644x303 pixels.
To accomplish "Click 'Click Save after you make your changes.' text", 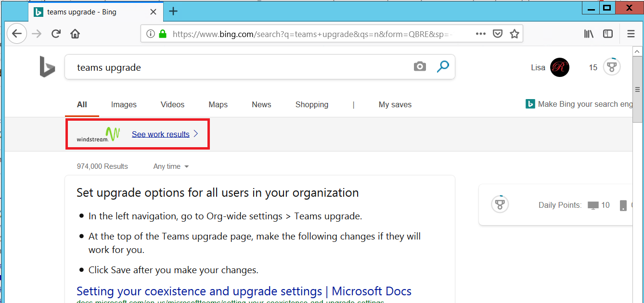I will [x=173, y=270].
